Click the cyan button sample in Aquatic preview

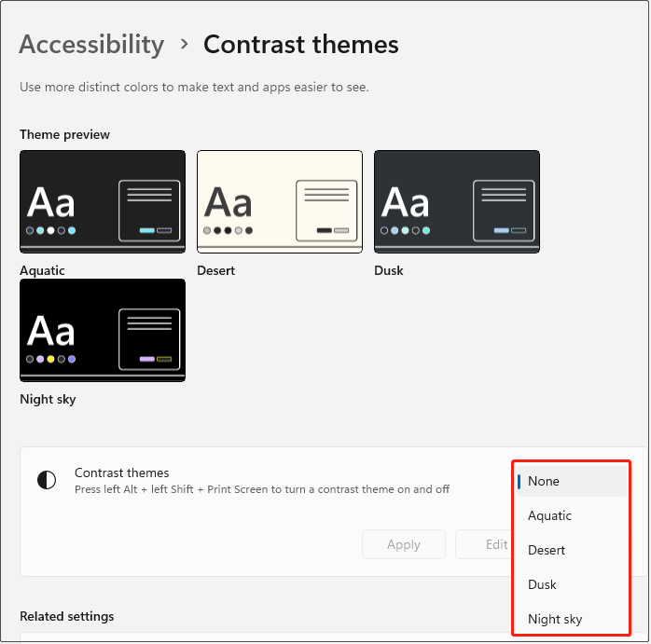146,230
